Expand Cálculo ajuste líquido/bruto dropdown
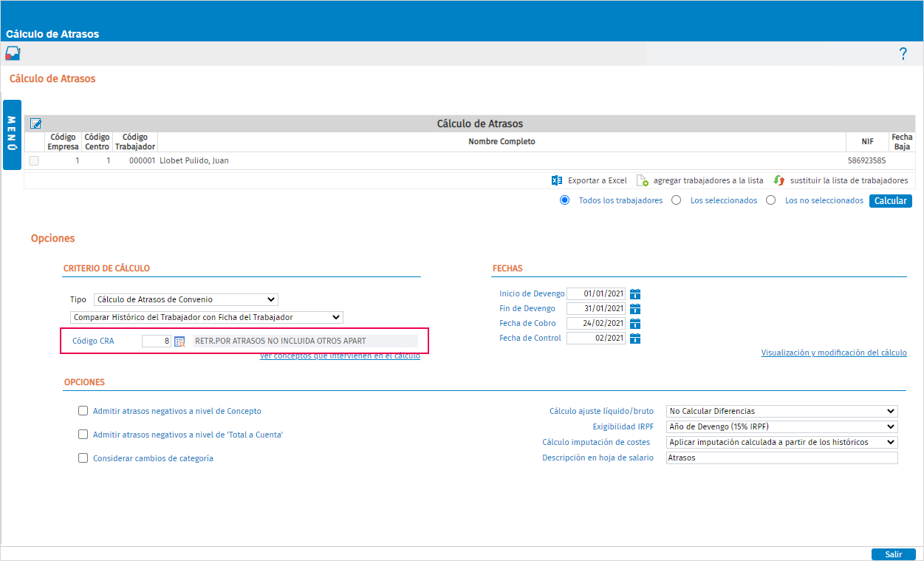The width and height of the screenshot is (924, 561). coord(782,411)
